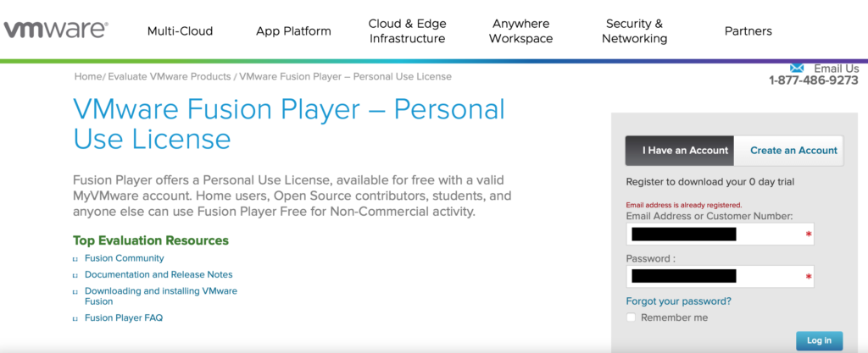Open the App Platform menu
This screenshot has width=868, height=353.
tap(293, 31)
